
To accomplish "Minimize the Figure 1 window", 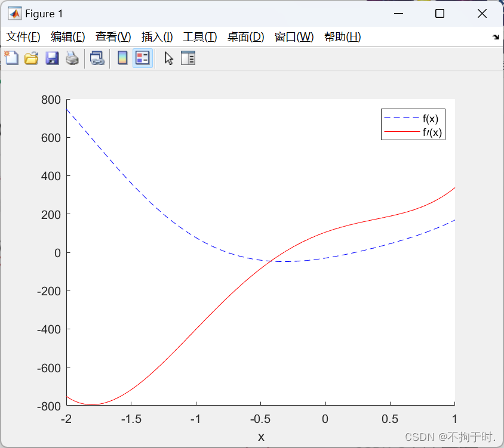I will 398,14.
